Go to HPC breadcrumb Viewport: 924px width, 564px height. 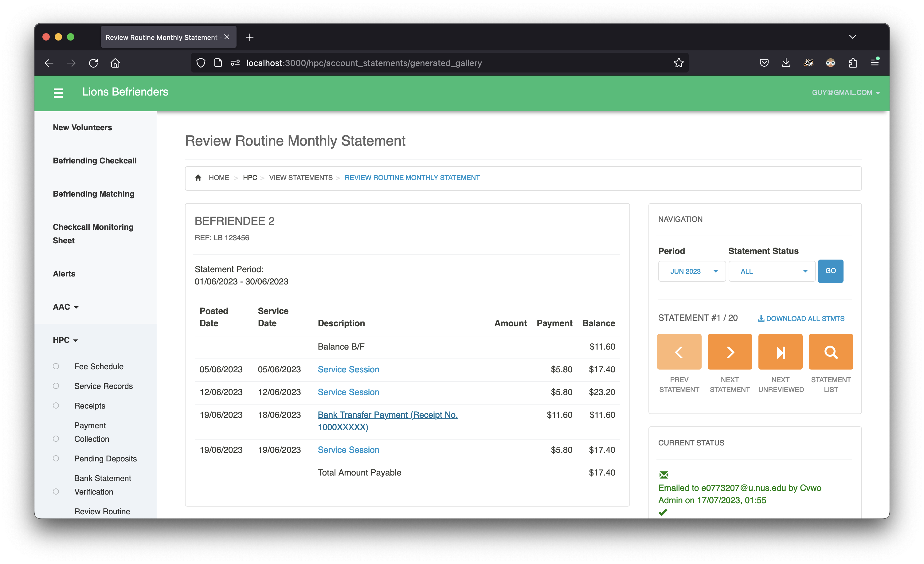pyautogui.click(x=250, y=177)
